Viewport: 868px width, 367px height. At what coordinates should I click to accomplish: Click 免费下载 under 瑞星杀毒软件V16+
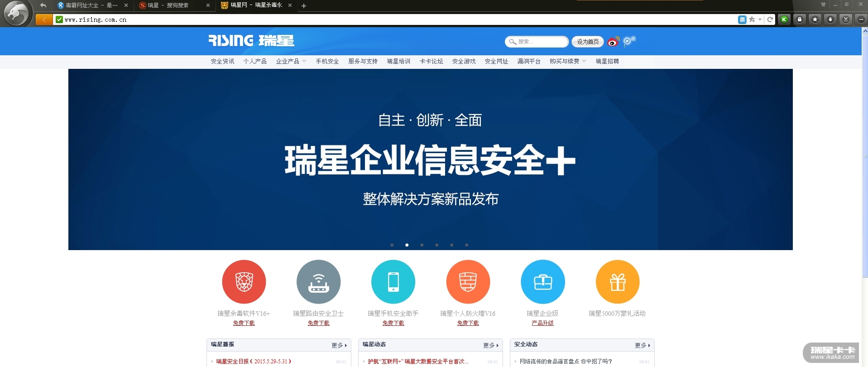244,323
